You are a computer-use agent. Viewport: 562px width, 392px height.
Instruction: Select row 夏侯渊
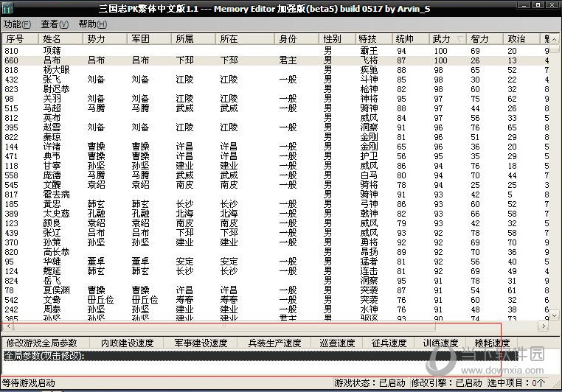click(276, 290)
